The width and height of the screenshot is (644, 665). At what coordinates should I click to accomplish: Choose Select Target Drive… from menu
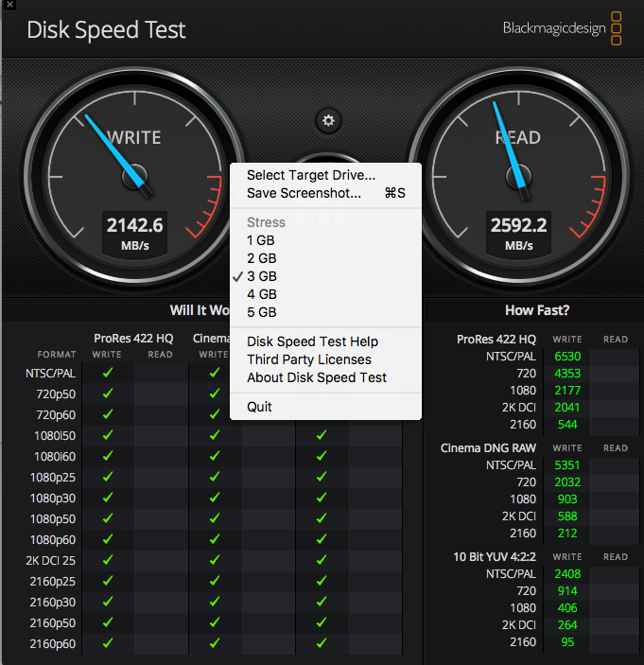click(x=325, y=175)
